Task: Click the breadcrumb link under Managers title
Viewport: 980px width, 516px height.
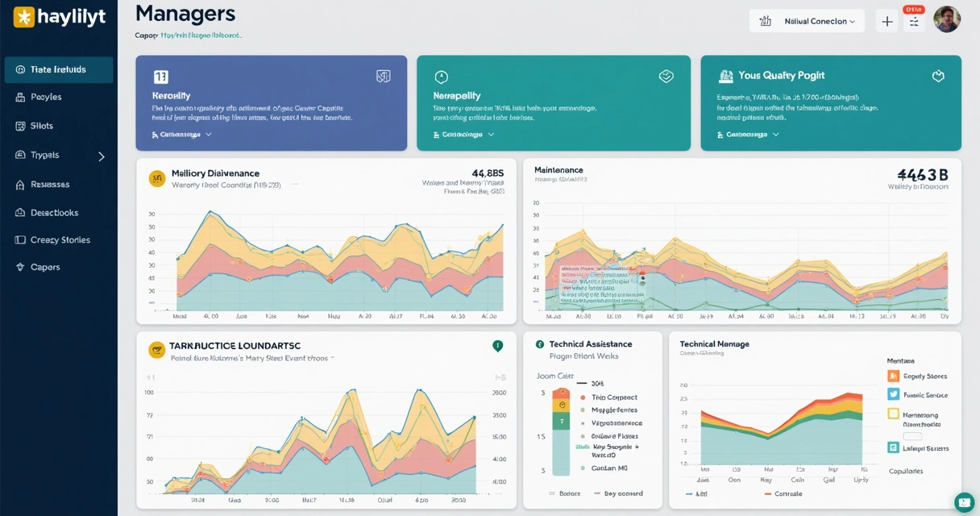Action: coord(200,35)
